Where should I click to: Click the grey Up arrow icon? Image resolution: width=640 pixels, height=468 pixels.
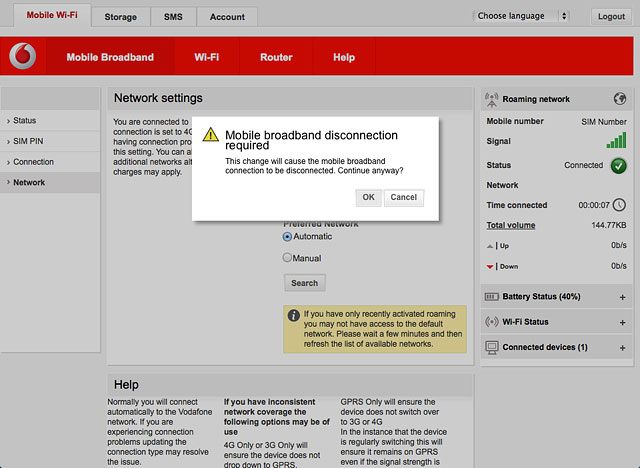(x=490, y=246)
